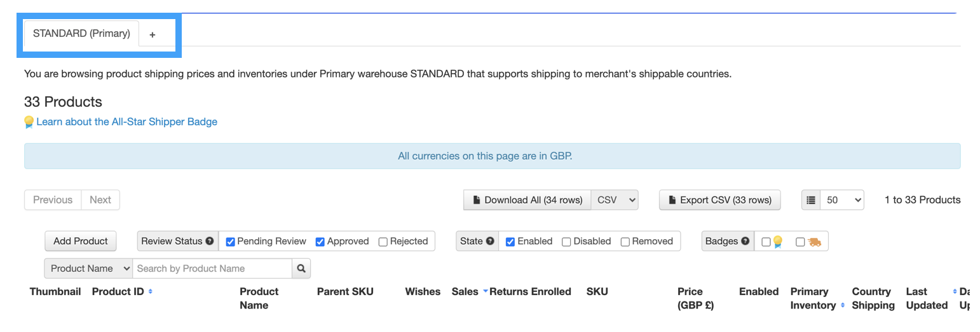Select the STANDARD (Primary) warehouse tab

click(x=81, y=34)
